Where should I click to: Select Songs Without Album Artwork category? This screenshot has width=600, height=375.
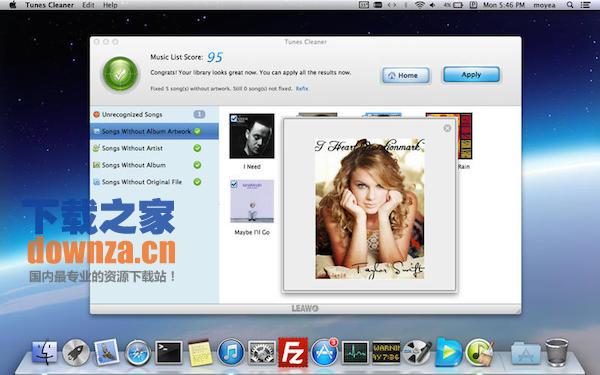(x=154, y=131)
